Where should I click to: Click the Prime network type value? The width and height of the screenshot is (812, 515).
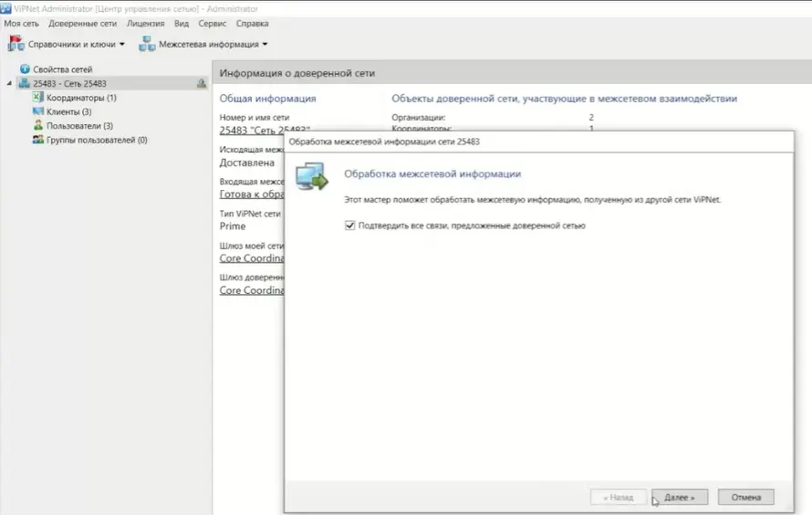233,226
